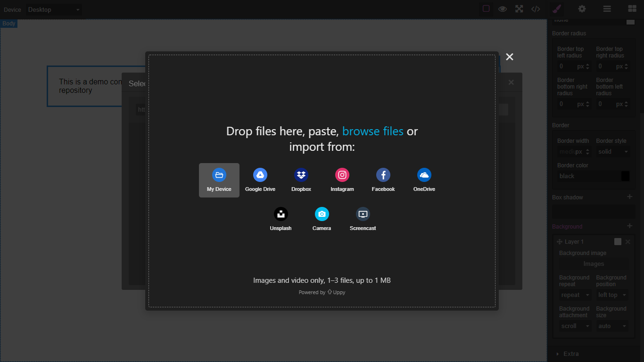Change the background repeat dropdown
This screenshot has height=362, width=644.
575,295
